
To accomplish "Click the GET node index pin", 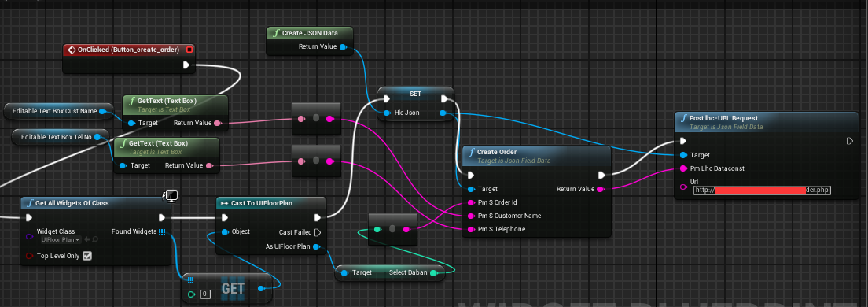I will point(191,294).
